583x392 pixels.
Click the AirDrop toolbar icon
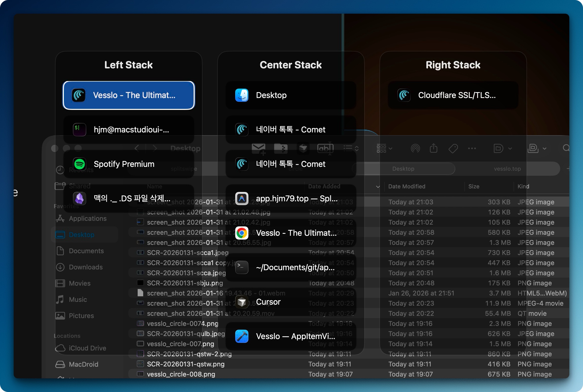click(x=415, y=148)
